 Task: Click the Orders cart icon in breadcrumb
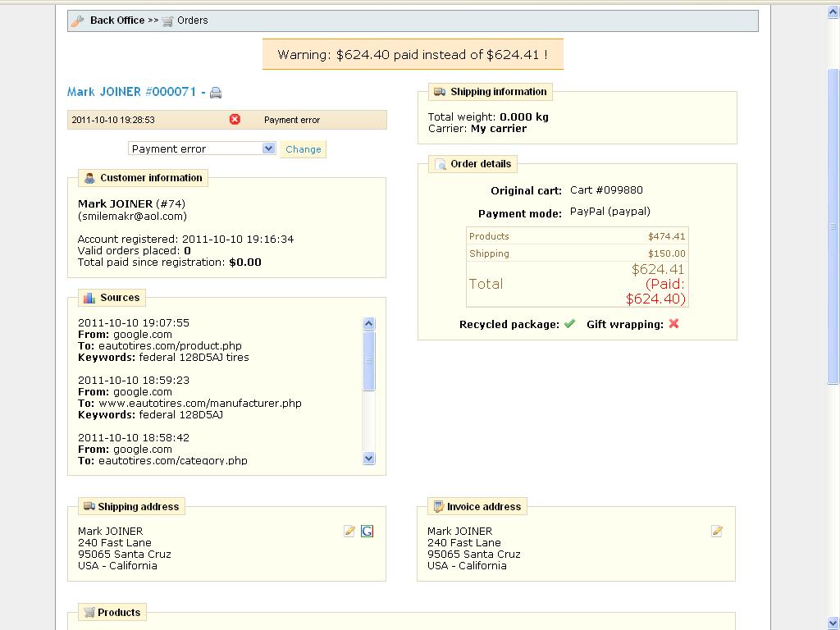[x=167, y=21]
